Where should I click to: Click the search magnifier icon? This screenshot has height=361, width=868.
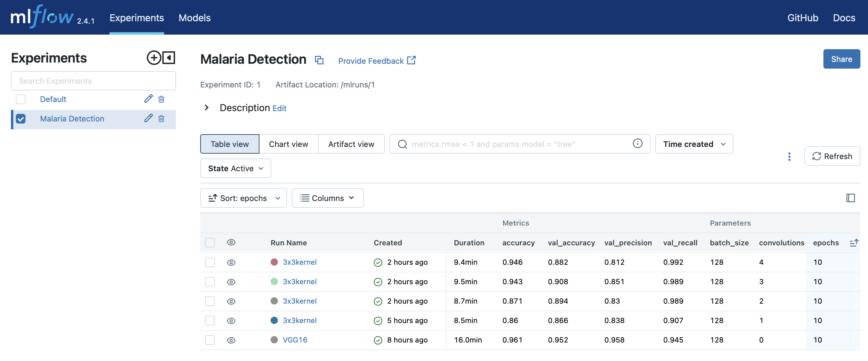pyautogui.click(x=402, y=144)
